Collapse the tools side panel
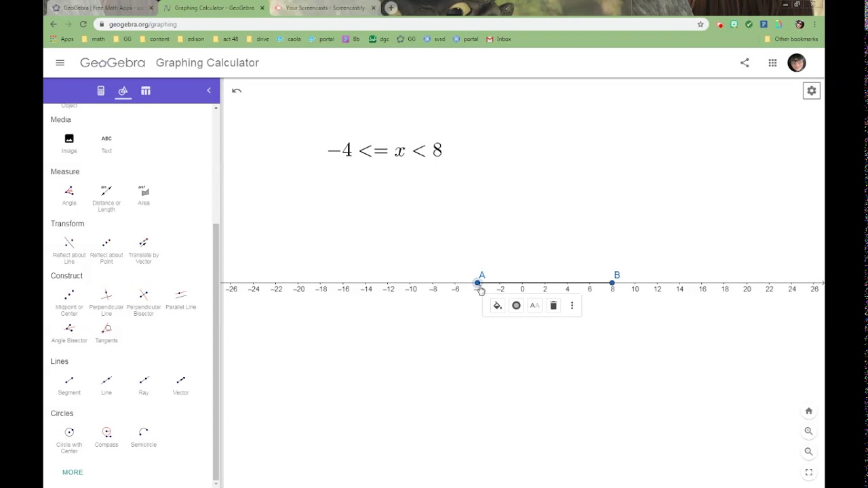Viewport: 868px width, 488px height. [x=209, y=91]
